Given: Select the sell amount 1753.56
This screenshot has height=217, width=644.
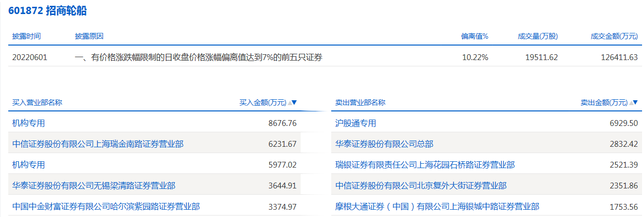Looking at the screenshot, I should click(623, 207).
